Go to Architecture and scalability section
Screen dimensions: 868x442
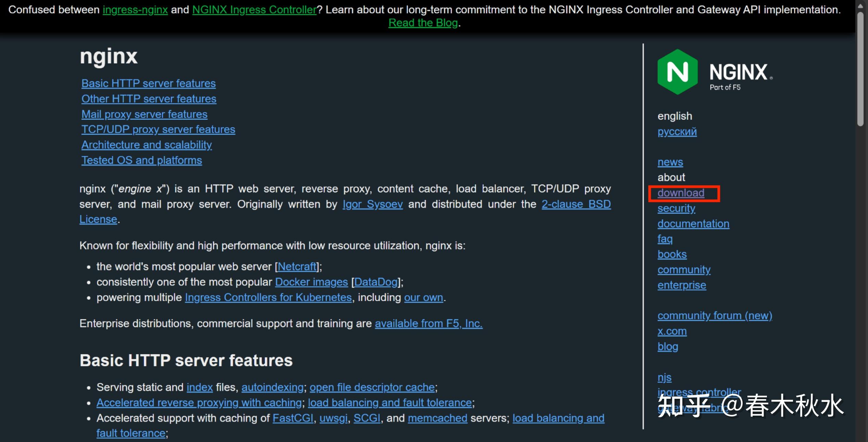[147, 145]
